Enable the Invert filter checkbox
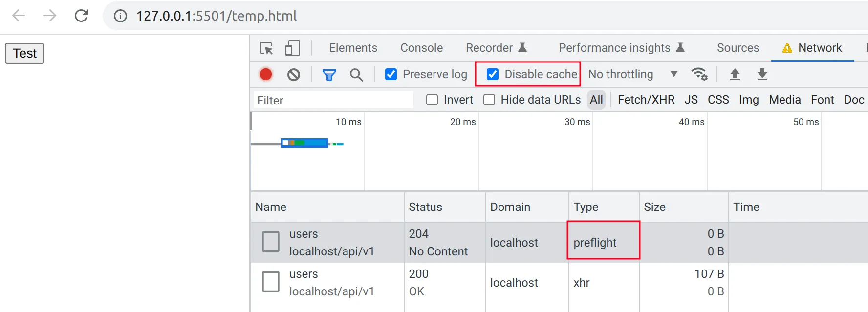The image size is (868, 312). [432, 100]
